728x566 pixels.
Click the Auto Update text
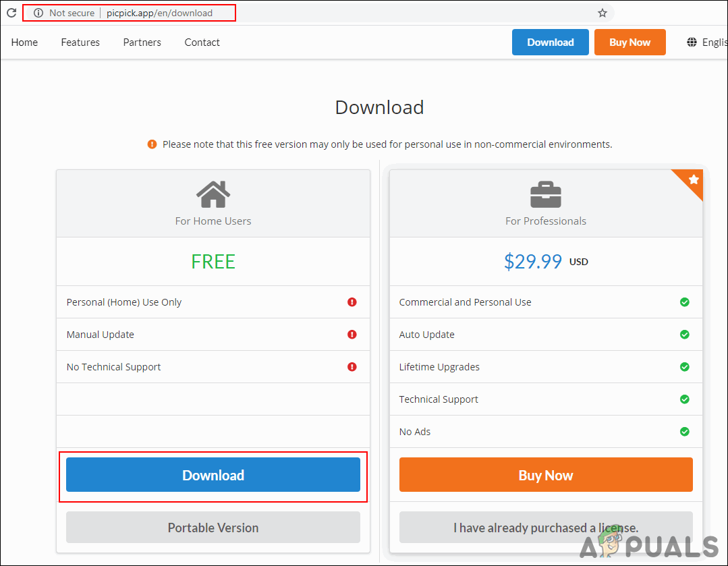426,335
